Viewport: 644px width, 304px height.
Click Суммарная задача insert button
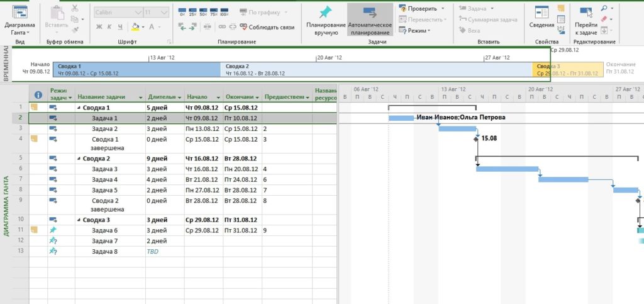[x=488, y=20]
